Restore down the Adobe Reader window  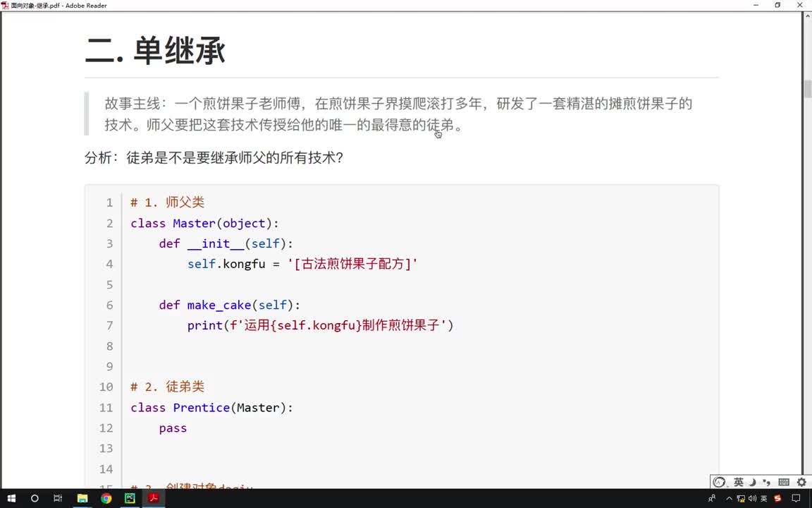pyautogui.click(x=778, y=5)
